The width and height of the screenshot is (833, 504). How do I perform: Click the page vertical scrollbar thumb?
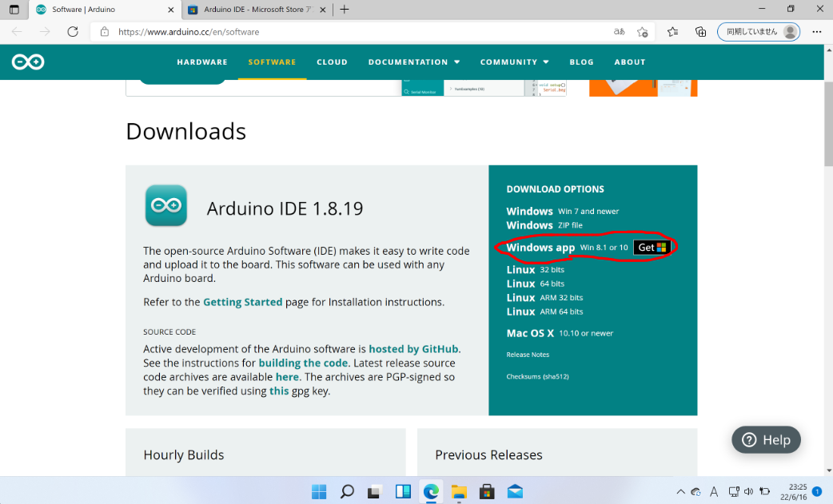(x=829, y=125)
